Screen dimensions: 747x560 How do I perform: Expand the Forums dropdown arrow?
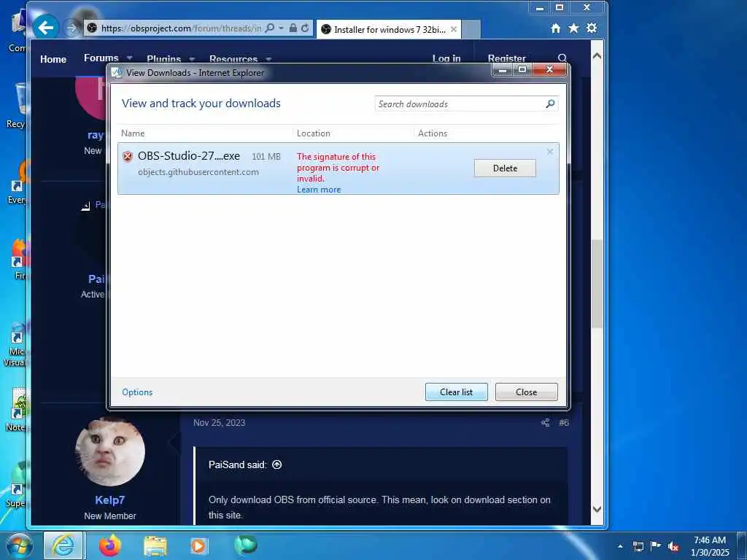pyautogui.click(x=129, y=58)
